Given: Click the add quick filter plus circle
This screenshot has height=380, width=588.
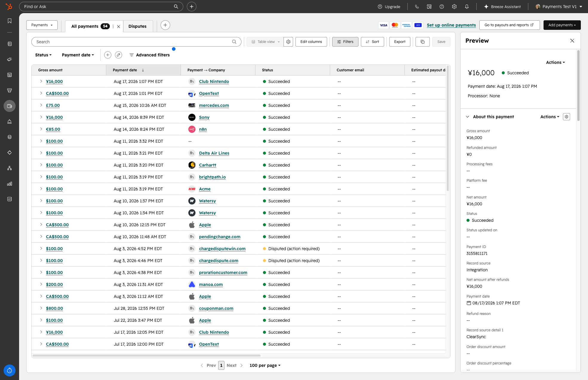Looking at the screenshot, I should (x=108, y=55).
